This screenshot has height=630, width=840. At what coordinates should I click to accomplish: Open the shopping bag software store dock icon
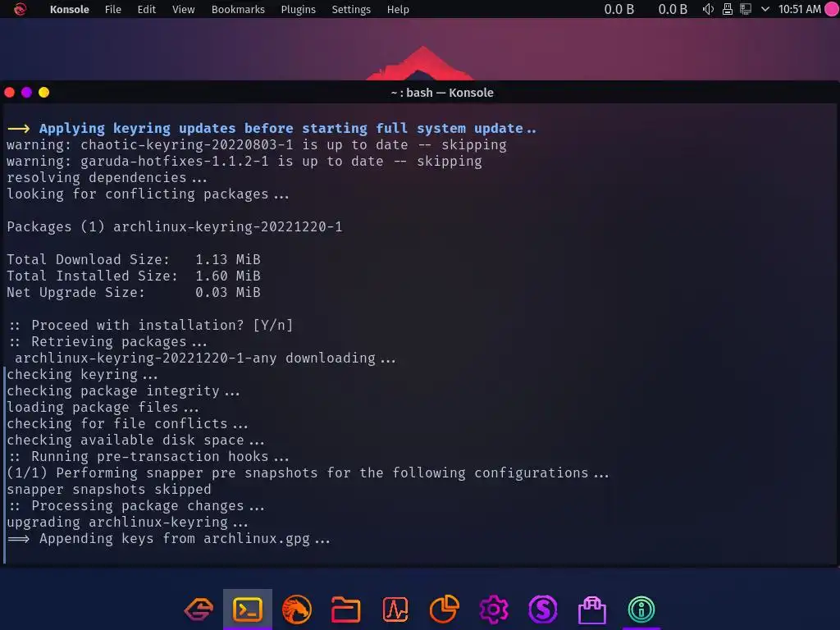point(592,609)
